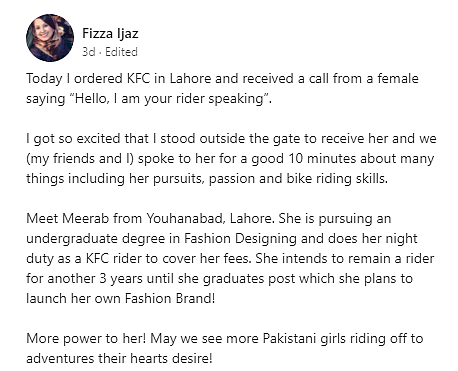Click the "Edited" label beside the timestamp
Screen dimensions: 458x371
click(121, 52)
